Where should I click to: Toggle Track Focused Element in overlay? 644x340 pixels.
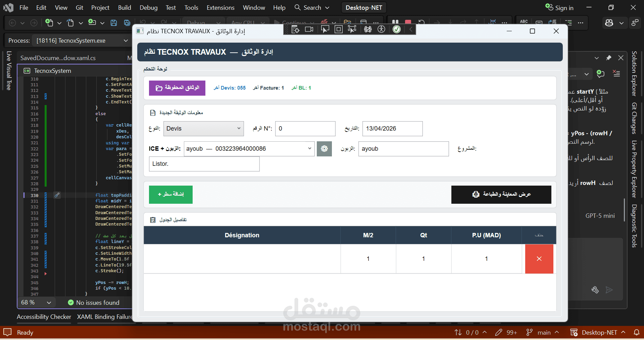pos(352,30)
